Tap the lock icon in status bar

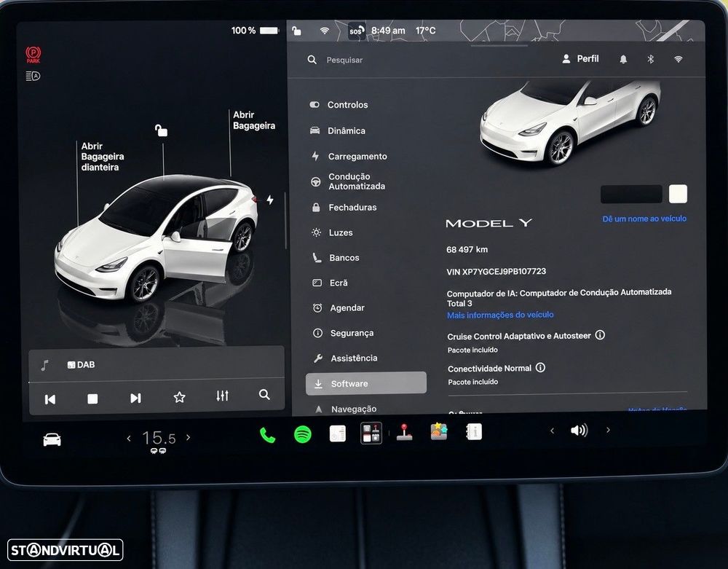tap(296, 31)
